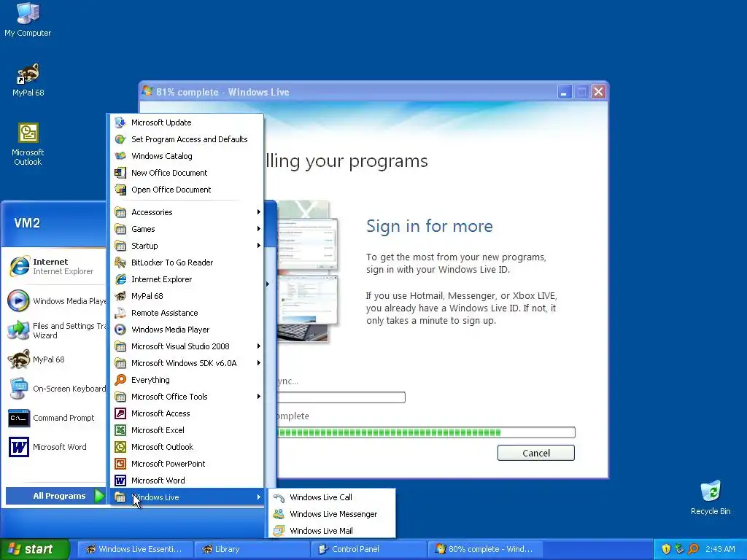Image resolution: width=747 pixels, height=560 pixels.
Task: Switch to Control Panel taskbar button
Action: coord(368,549)
